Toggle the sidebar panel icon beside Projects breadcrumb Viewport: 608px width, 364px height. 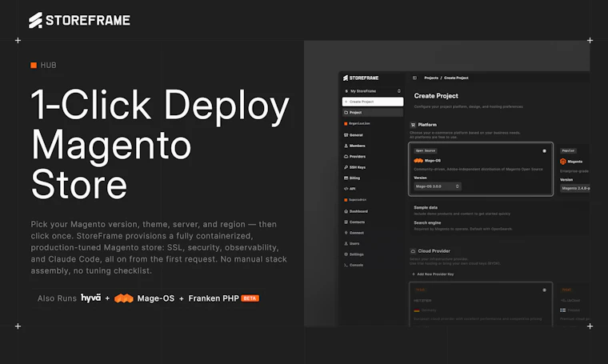pos(414,78)
